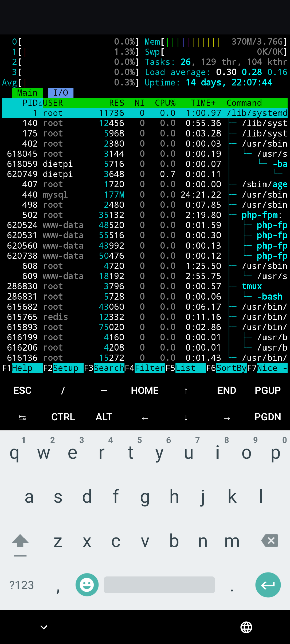Viewport: 290px width, 644px height.
Task: Sort by Command column header
Action: [244, 103]
